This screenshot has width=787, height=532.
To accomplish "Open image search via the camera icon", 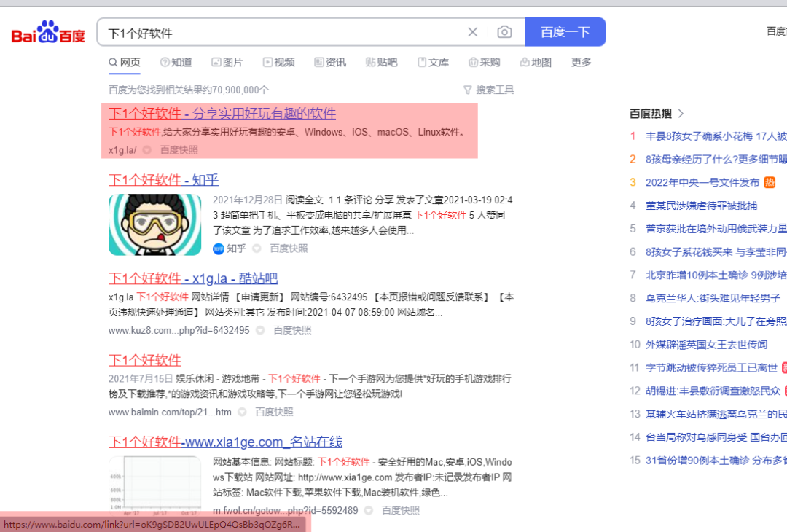I will 504,32.
